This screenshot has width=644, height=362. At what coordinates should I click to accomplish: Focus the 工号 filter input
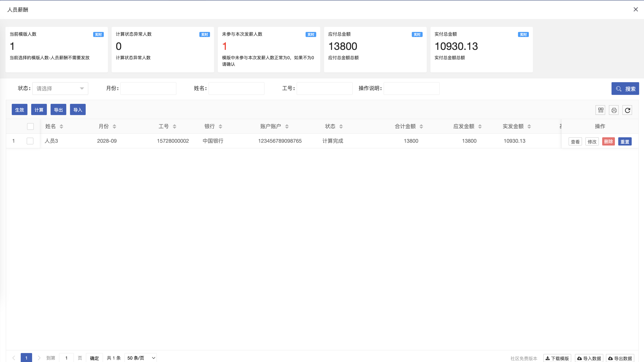point(324,89)
